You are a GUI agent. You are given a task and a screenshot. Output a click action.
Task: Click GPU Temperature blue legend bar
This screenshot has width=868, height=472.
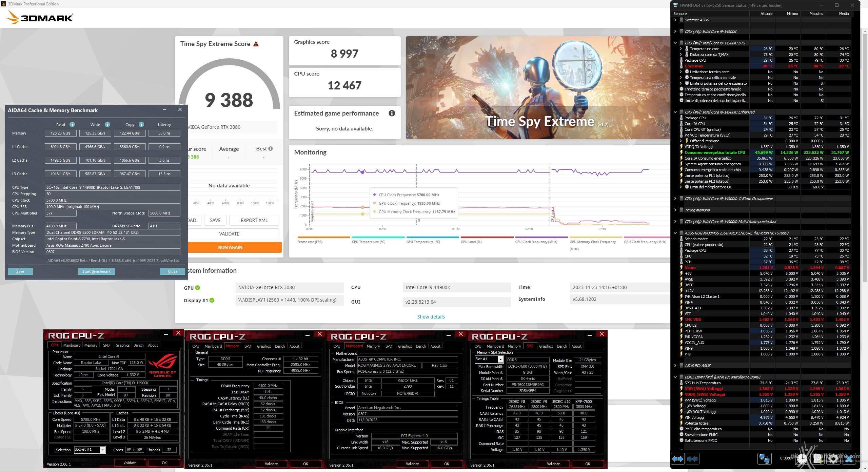click(x=433, y=237)
